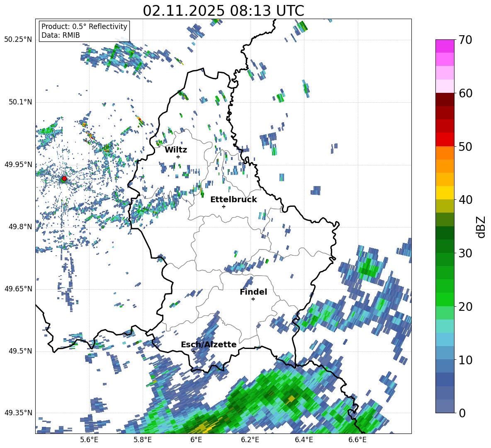Screen dimensions: 491x448
Task: Click the 49.95°N latitude label
Action: click(x=18, y=165)
